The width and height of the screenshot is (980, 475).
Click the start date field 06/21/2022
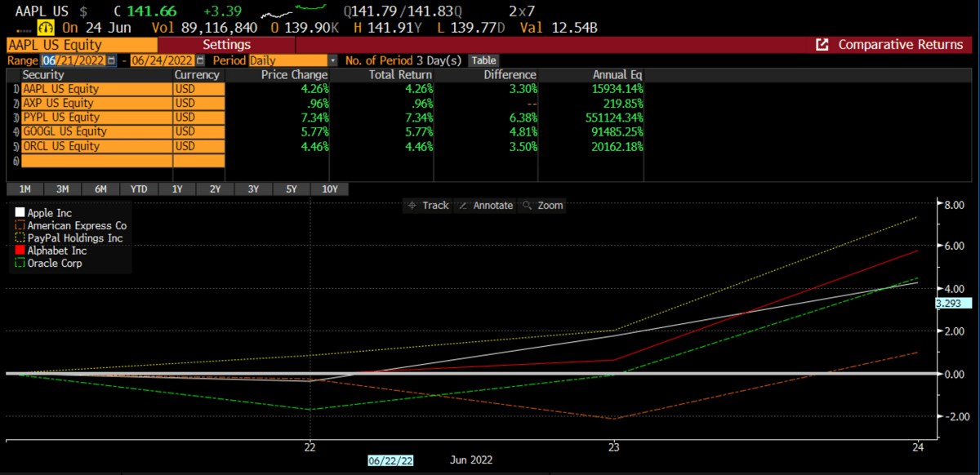pyautogui.click(x=74, y=60)
